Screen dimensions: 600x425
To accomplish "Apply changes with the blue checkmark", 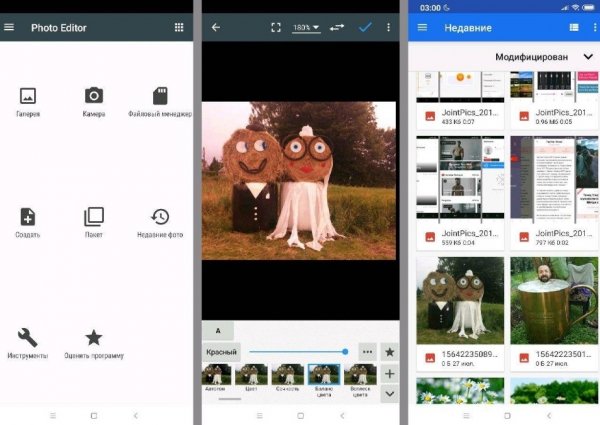I will [x=365, y=27].
